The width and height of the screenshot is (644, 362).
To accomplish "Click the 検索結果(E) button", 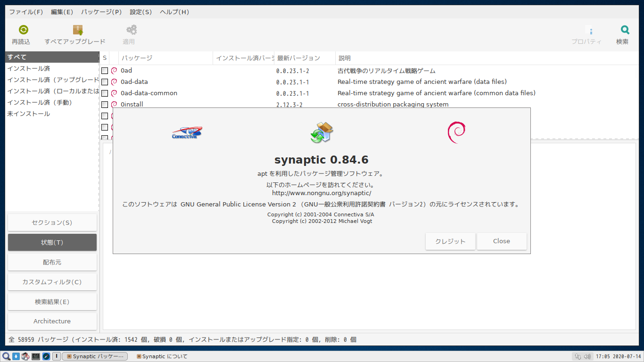I will click(x=52, y=302).
